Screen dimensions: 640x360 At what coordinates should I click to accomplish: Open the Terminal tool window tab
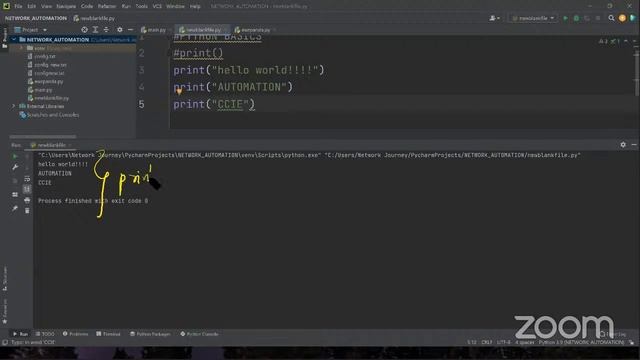[108, 334]
